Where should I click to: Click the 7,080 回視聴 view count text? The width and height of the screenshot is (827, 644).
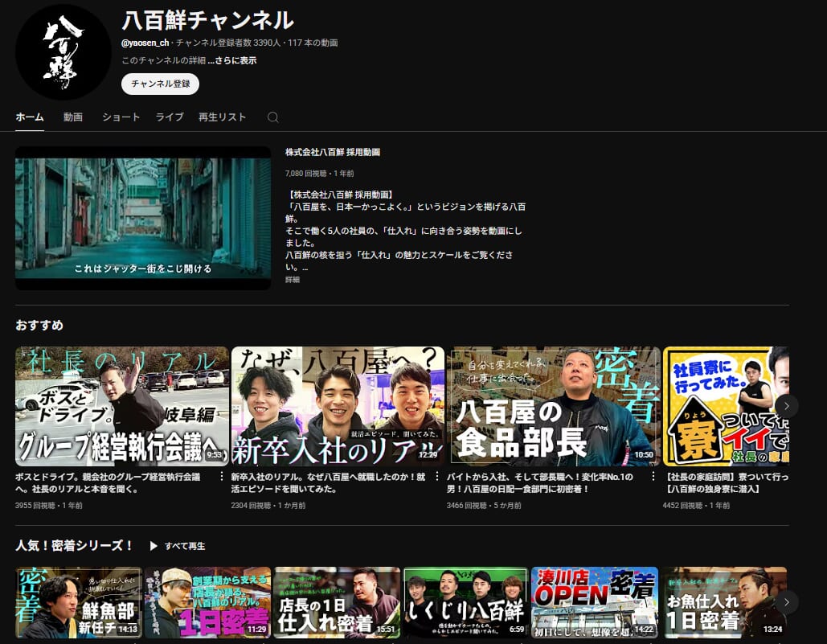pos(306,174)
